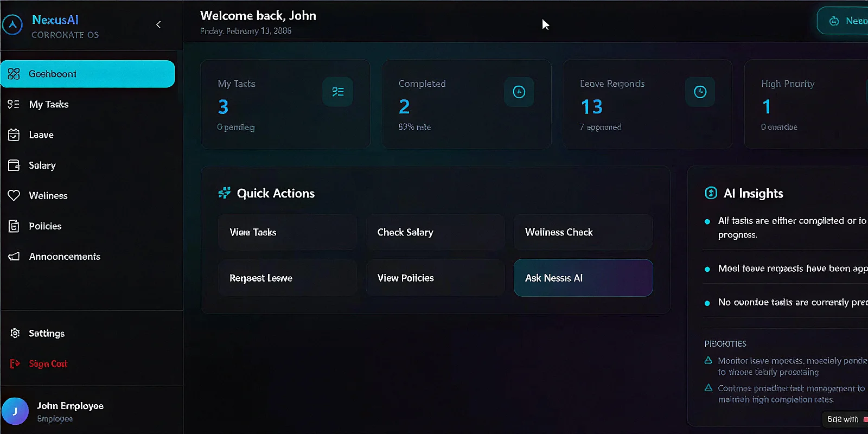Open Settings via the gear icon
This screenshot has height=434, width=868.
click(15, 333)
